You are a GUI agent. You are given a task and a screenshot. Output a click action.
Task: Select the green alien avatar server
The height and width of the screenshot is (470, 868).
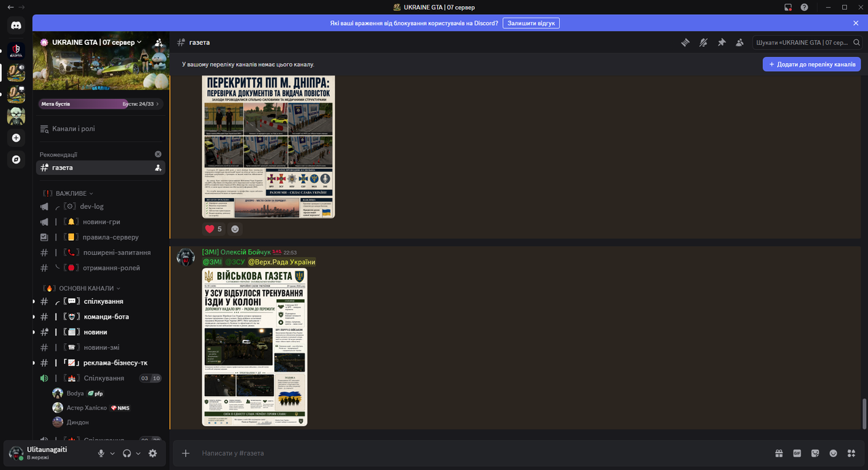click(16, 116)
